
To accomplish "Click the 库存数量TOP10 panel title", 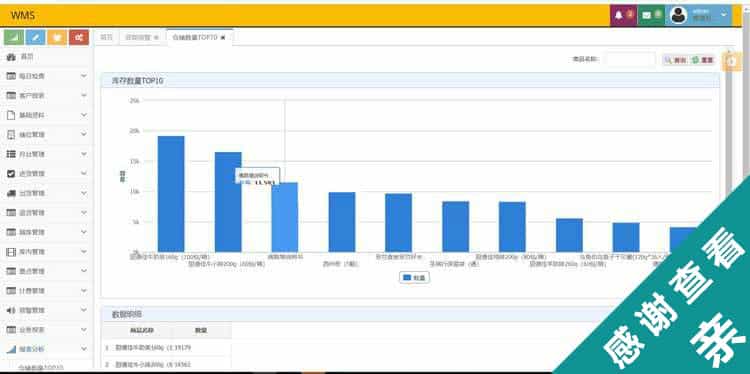I will click(137, 81).
